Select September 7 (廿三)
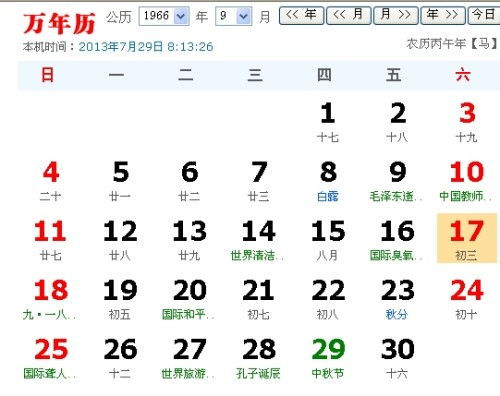Viewport: 500px width, 396px height. (x=259, y=181)
